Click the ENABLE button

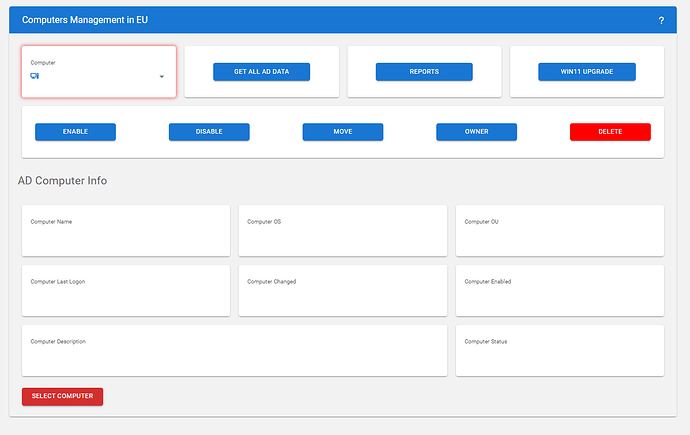(75, 132)
